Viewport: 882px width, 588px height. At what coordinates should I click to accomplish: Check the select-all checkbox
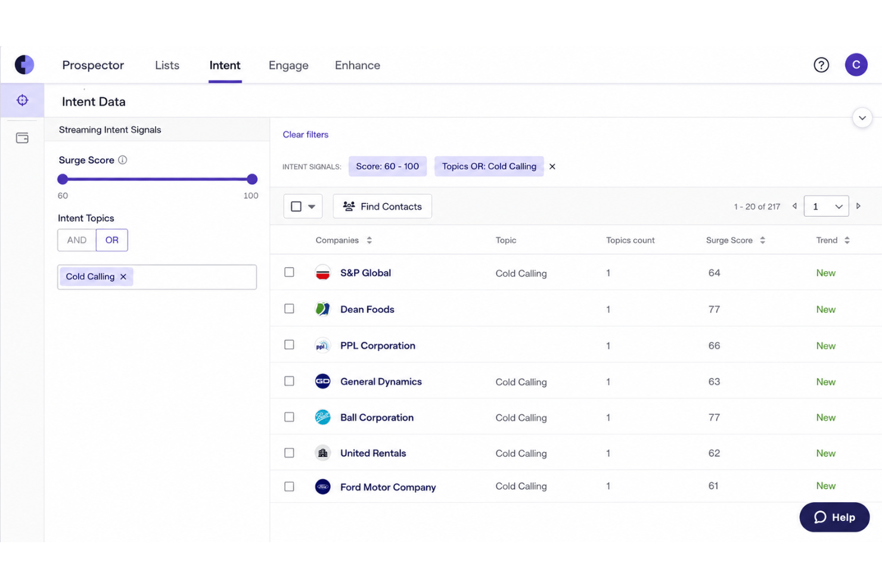[296, 206]
